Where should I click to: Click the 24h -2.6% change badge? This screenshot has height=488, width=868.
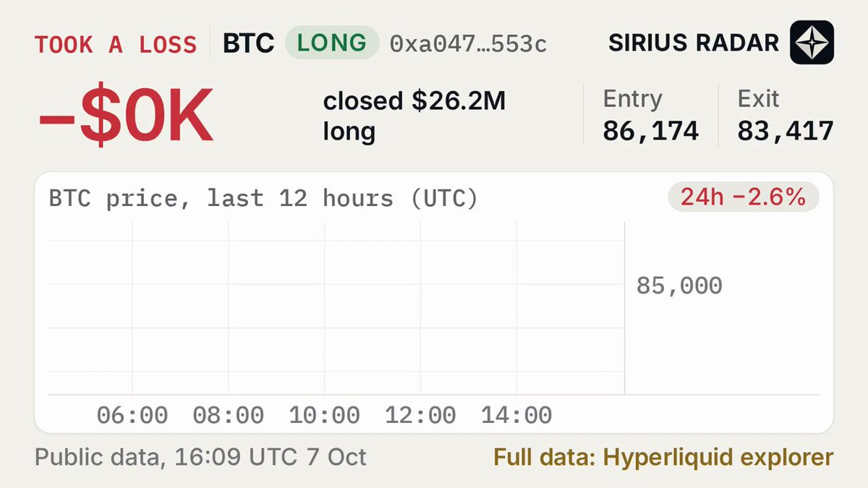click(743, 197)
